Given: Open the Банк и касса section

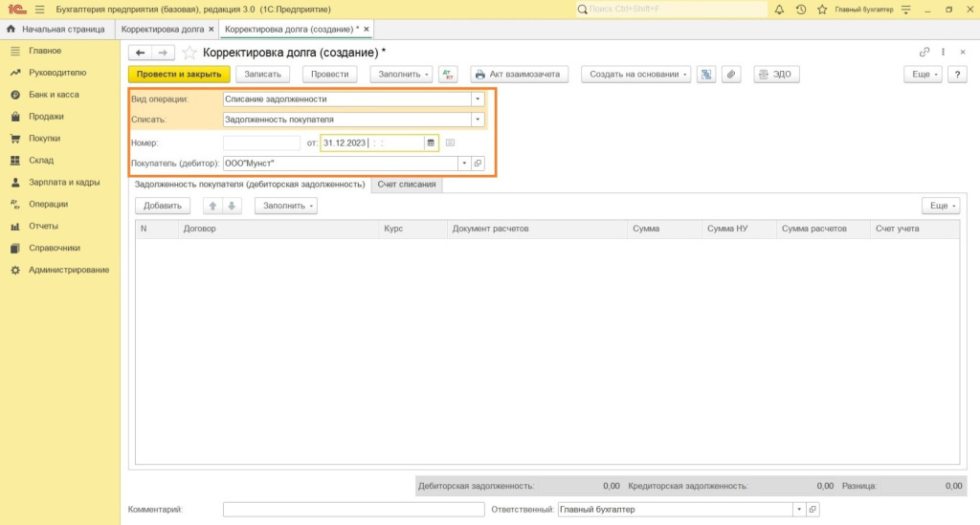Looking at the screenshot, I should 54,95.
